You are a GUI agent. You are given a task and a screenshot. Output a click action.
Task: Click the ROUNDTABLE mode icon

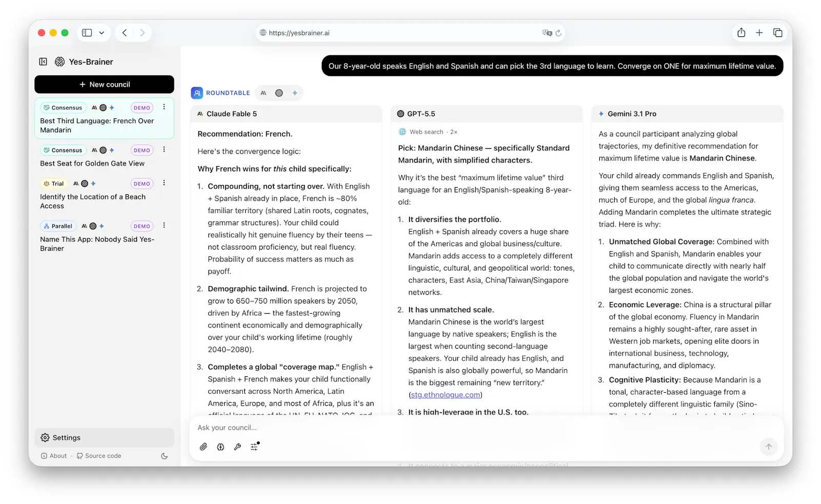(x=197, y=93)
